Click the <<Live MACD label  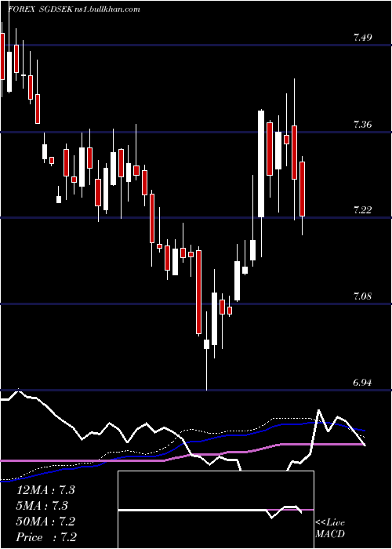[330, 528]
